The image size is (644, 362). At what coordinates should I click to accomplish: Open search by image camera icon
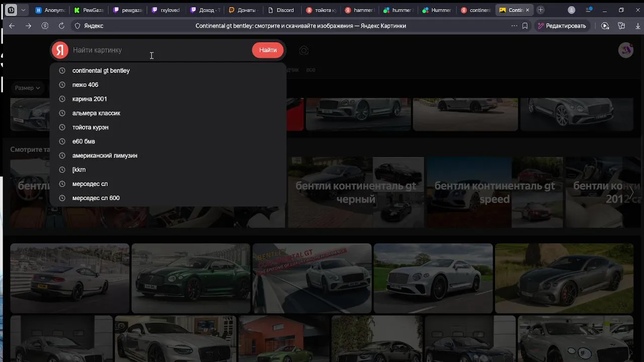[304, 50]
